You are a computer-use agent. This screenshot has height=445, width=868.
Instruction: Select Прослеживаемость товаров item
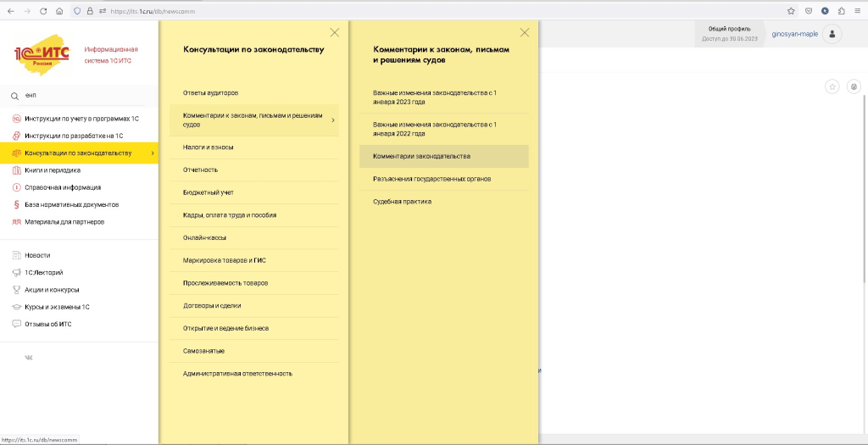254,283
